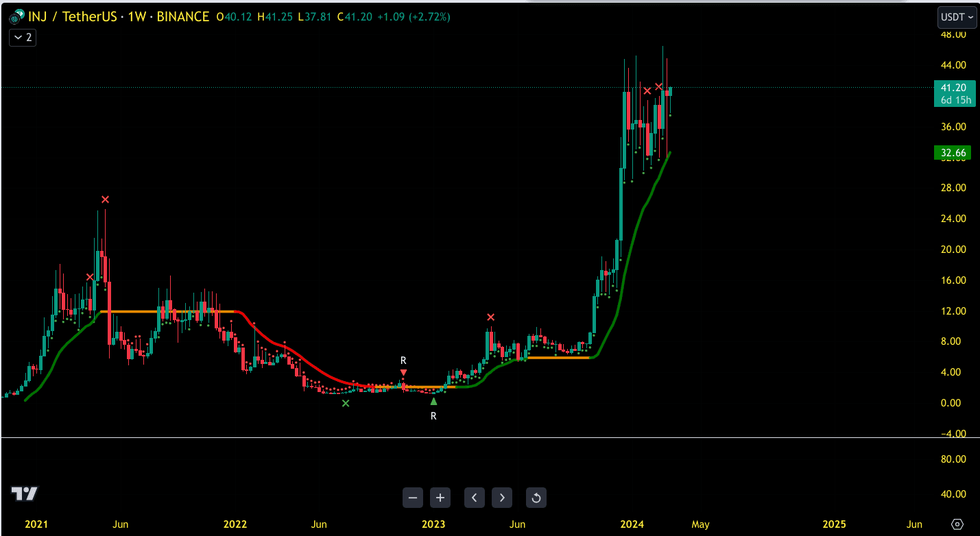Click the L37.81 low value in header
This screenshot has height=536, width=980.
coord(315,16)
